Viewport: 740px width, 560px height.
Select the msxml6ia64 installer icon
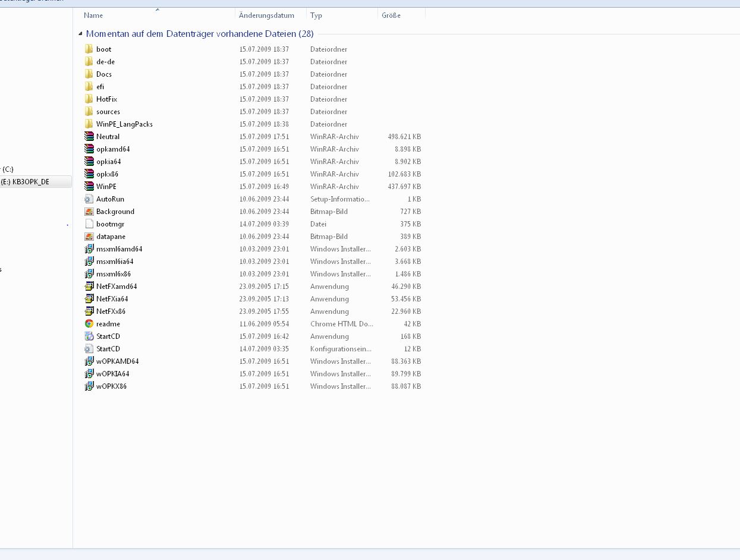coord(89,262)
